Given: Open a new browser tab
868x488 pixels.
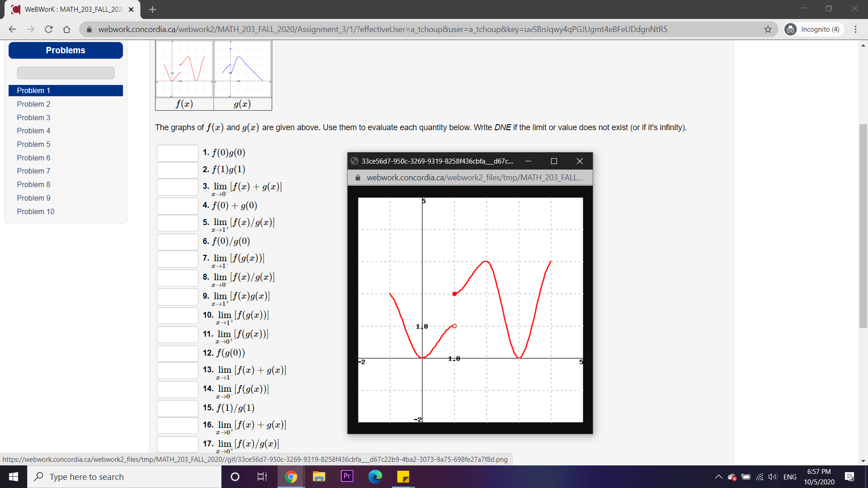Looking at the screenshot, I should pyautogui.click(x=152, y=9).
